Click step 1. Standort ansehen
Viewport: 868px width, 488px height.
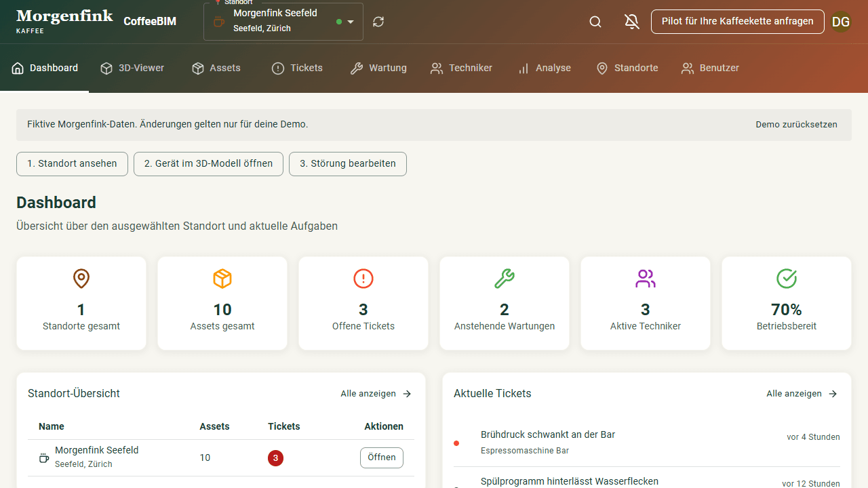tap(72, 164)
